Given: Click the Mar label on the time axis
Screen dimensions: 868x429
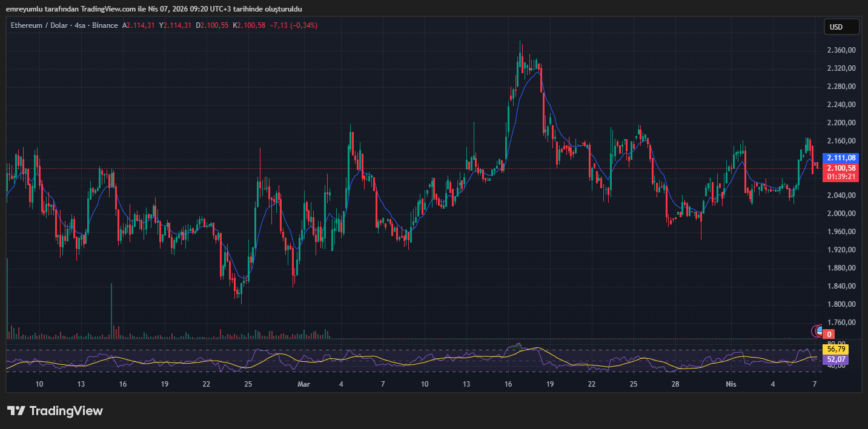Looking at the screenshot, I should click(x=303, y=384).
